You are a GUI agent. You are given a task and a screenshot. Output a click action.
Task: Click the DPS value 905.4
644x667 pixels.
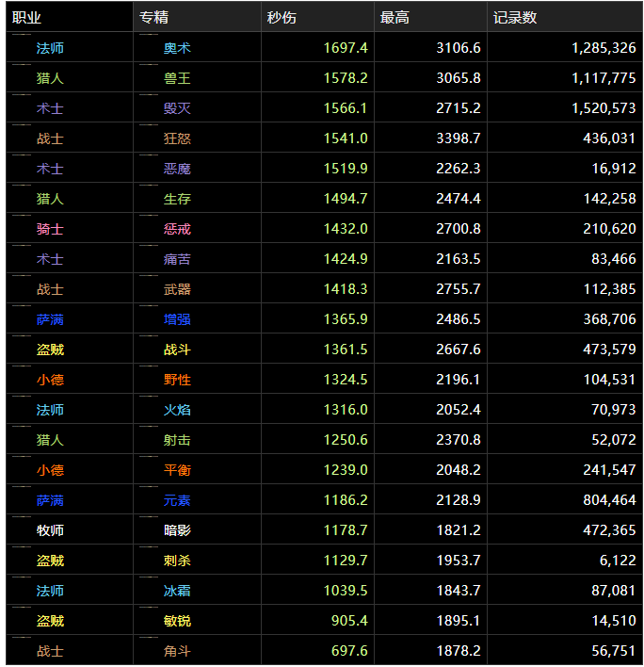click(349, 621)
